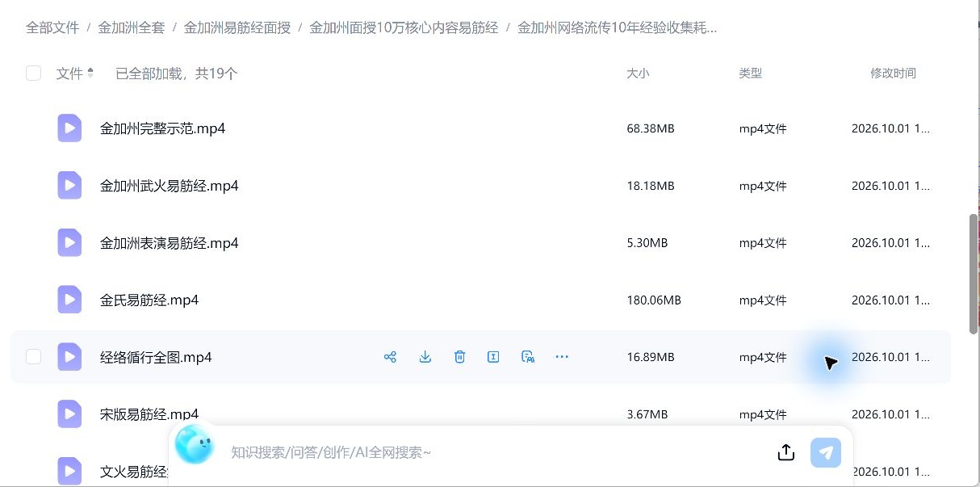Screen dimensions: 980x487
Task: Click the 5.30MB size value
Action: coord(647,243)
